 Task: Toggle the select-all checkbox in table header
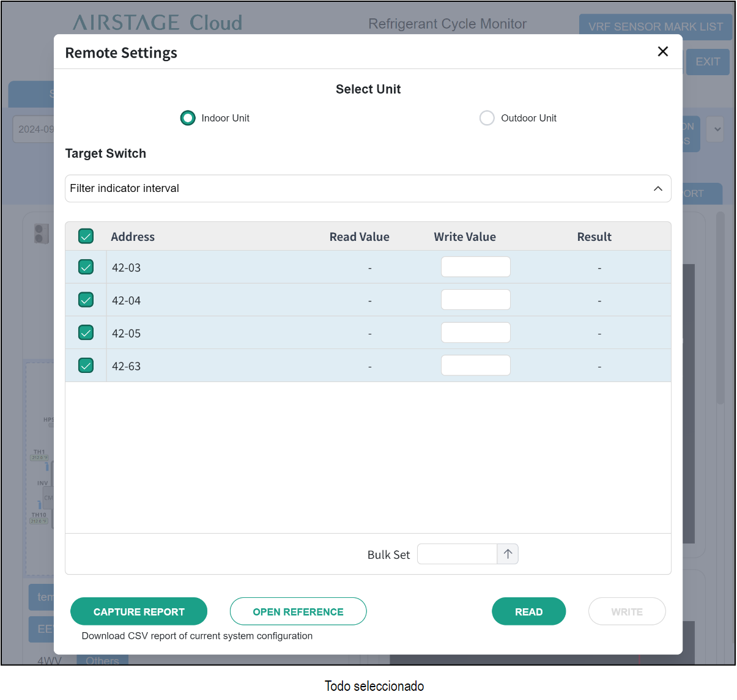point(86,237)
